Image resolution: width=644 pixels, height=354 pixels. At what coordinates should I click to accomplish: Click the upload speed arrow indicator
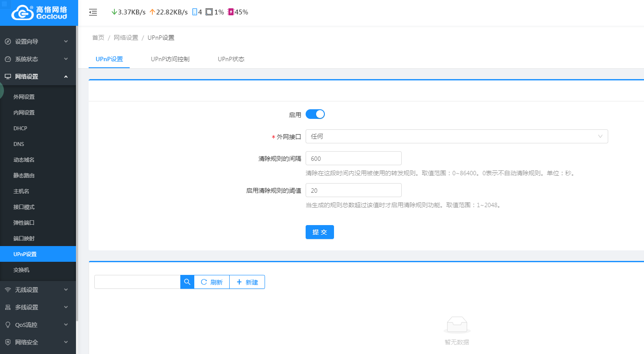tap(152, 12)
